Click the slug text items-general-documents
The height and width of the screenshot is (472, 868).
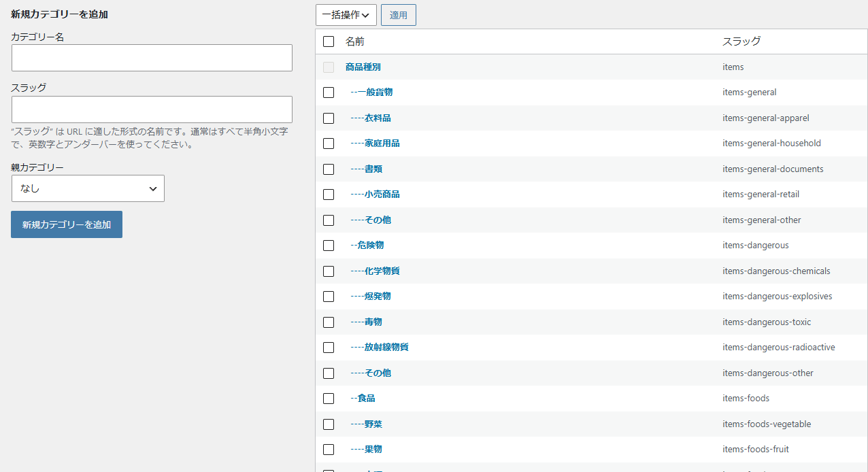click(x=773, y=169)
